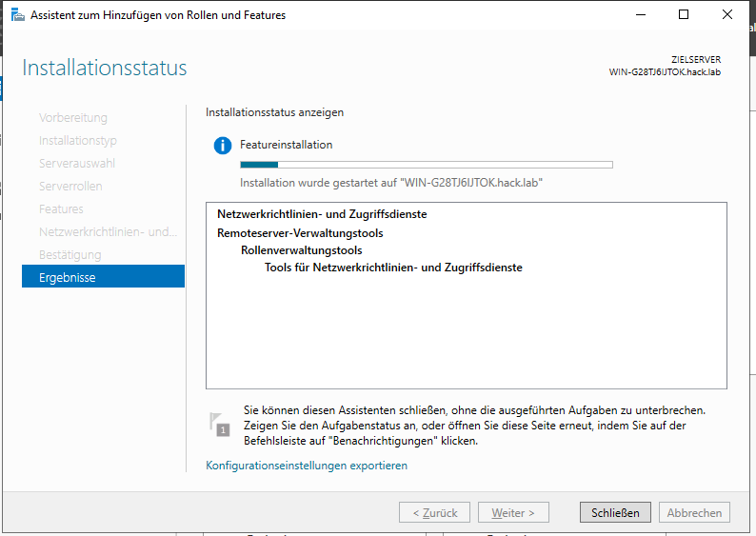
Task: Open the Konfigurationseinstellungen exportieren link
Action: [307, 466]
